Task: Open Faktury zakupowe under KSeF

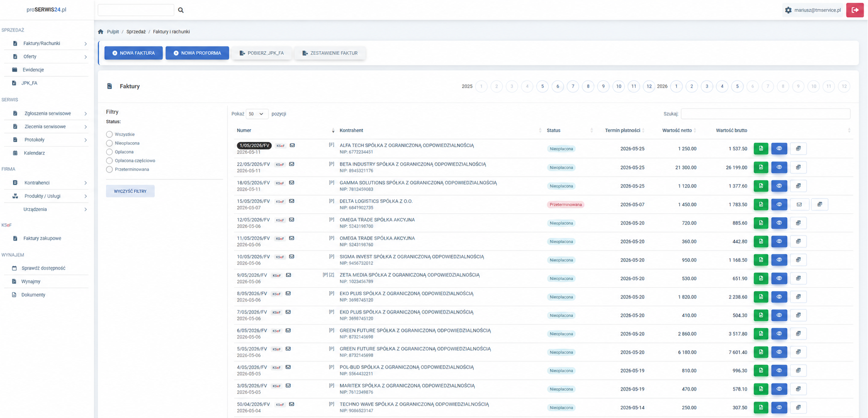Action: [42, 238]
